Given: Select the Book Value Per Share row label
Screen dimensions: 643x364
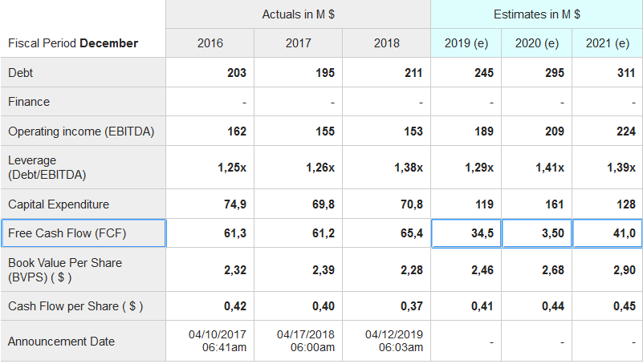Looking at the screenshot, I should tap(65, 269).
